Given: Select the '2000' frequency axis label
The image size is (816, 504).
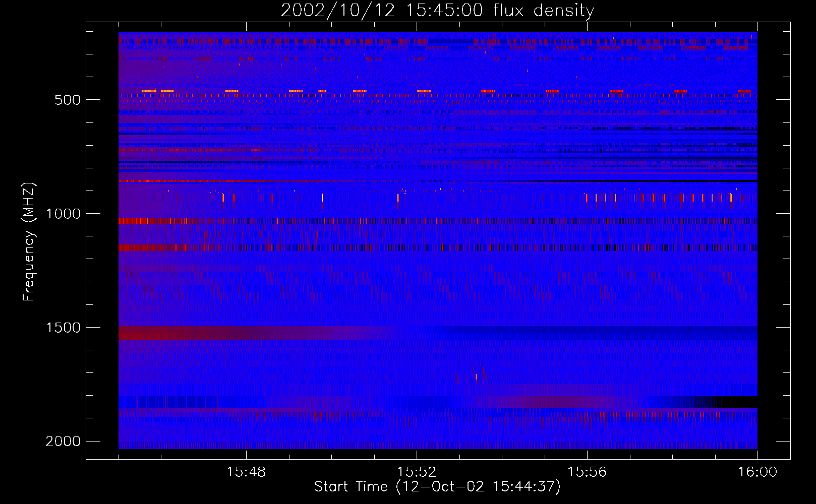Looking at the screenshot, I should click(63, 442).
